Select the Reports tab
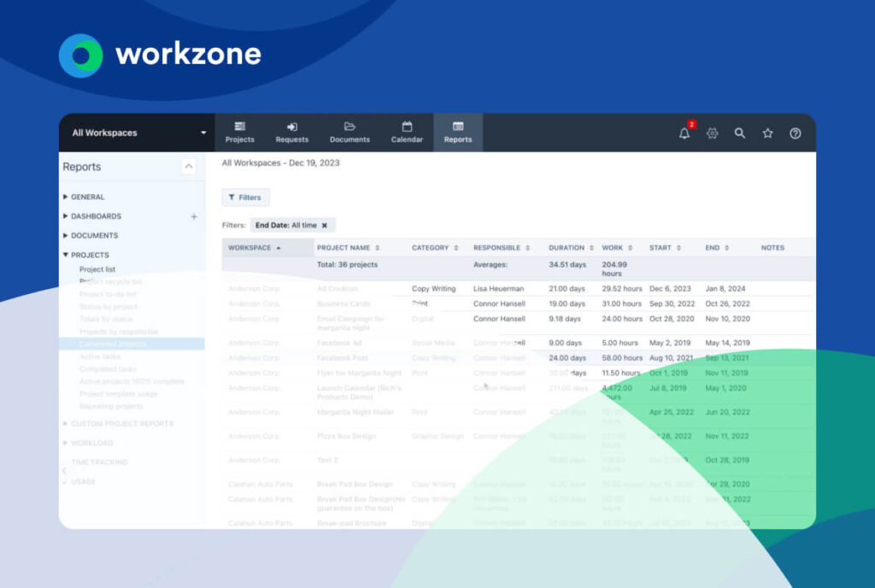Image resolution: width=875 pixels, height=588 pixels. coord(458,132)
